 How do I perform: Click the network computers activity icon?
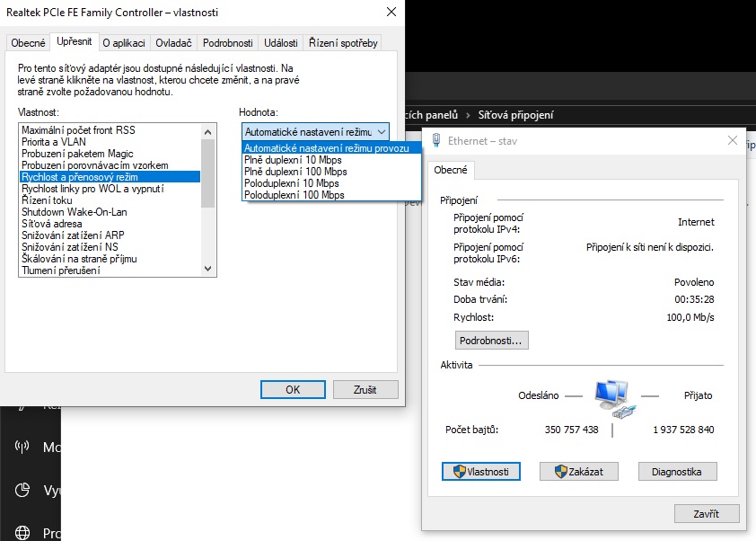coord(615,399)
